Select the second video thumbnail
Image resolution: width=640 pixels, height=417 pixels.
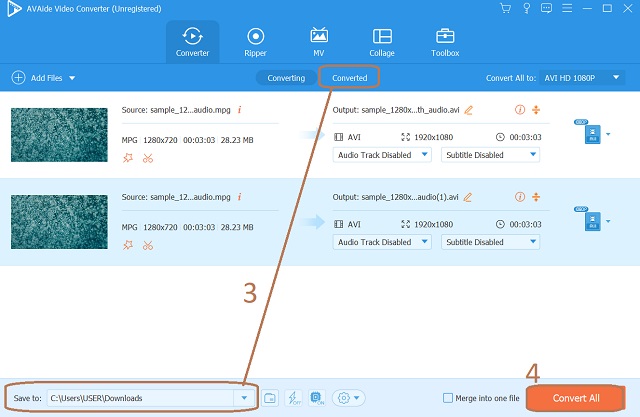click(x=59, y=222)
